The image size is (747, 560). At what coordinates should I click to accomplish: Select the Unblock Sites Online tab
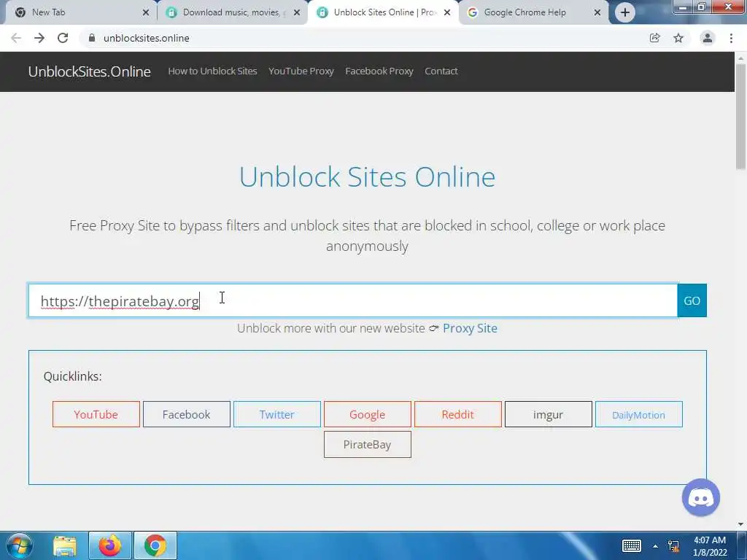384,12
